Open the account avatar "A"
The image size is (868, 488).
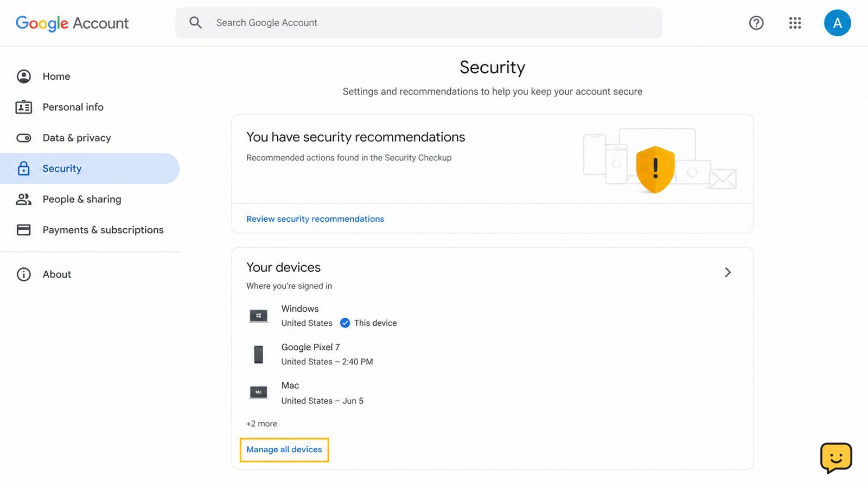tap(837, 23)
